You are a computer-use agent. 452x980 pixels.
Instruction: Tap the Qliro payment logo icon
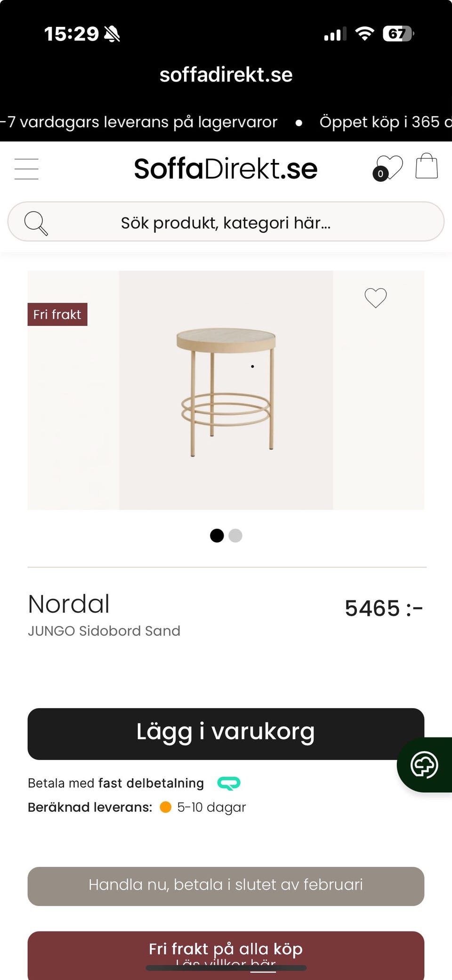pyautogui.click(x=229, y=783)
